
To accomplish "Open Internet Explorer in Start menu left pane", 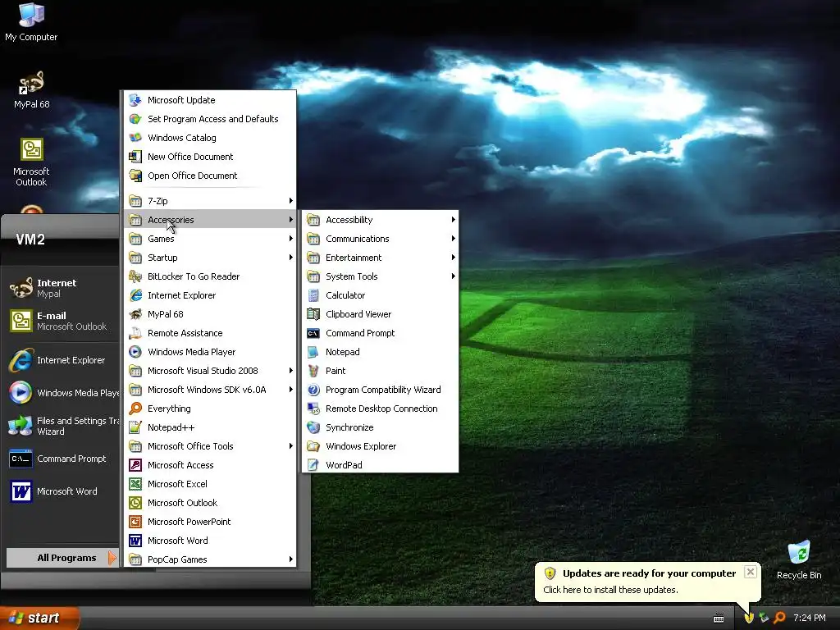I will (63, 360).
